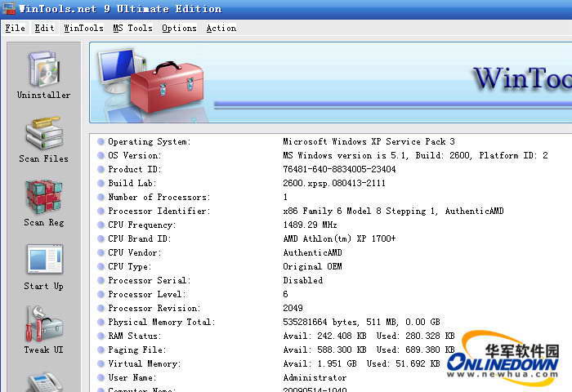This screenshot has width=572, height=392.
Task: Open the Tweak UI tool
Action: (44, 330)
